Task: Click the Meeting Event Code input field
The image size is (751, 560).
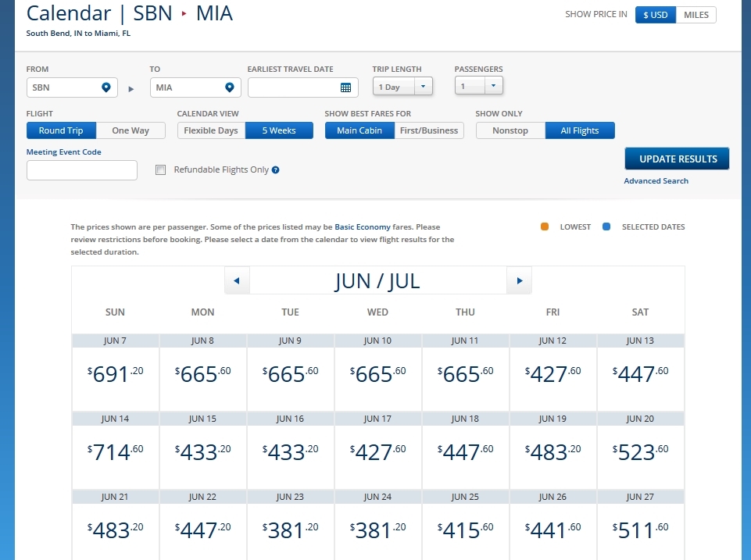Action: 82,170
